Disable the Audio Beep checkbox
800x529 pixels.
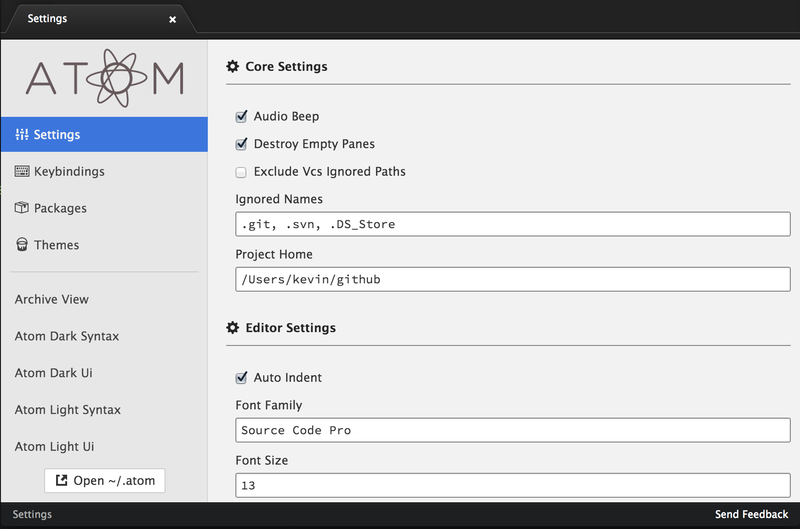pyautogui.click(x=241, y=117)
